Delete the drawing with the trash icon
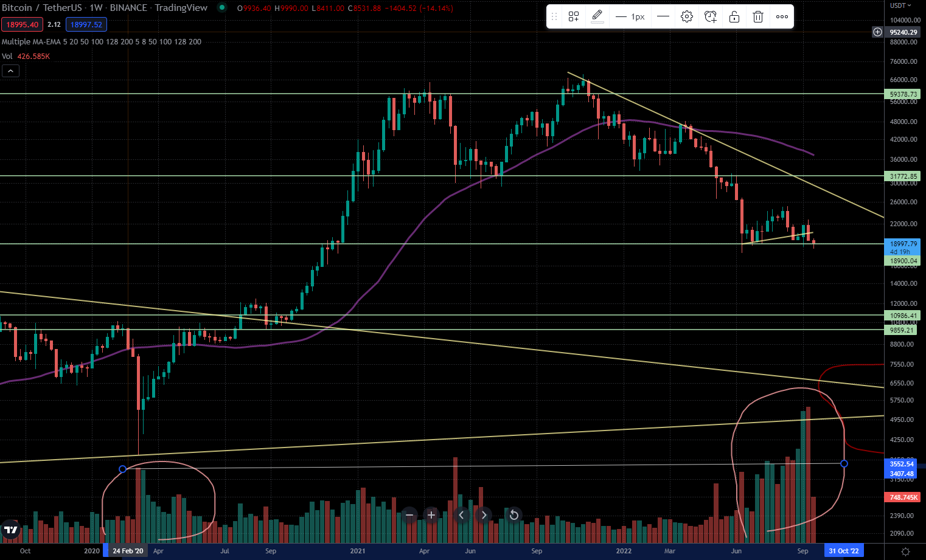Viewport: 926px width, 560px height. [758, 17]
